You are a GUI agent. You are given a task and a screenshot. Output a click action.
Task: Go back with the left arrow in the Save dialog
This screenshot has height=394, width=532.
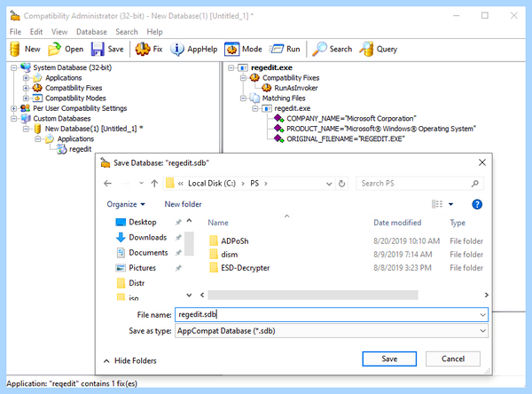[108, 184]
